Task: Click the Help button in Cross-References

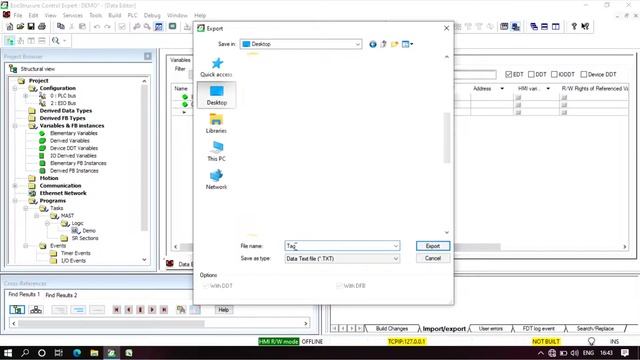Action: click(223, 310)
